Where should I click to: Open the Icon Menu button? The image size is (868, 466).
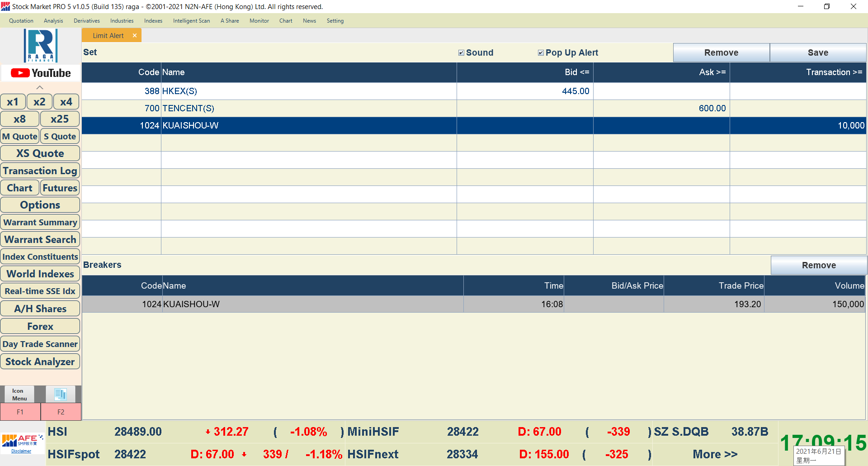point(19,395)
